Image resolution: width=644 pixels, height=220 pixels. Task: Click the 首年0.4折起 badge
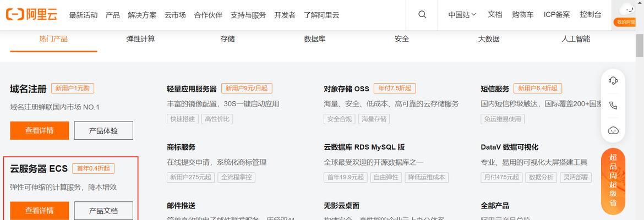93,169
